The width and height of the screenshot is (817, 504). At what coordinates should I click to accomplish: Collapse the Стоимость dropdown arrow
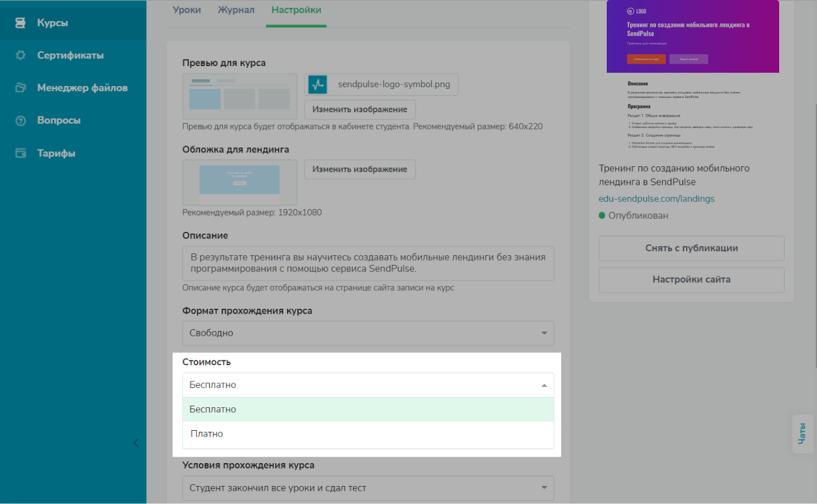(x=544, y=385)
